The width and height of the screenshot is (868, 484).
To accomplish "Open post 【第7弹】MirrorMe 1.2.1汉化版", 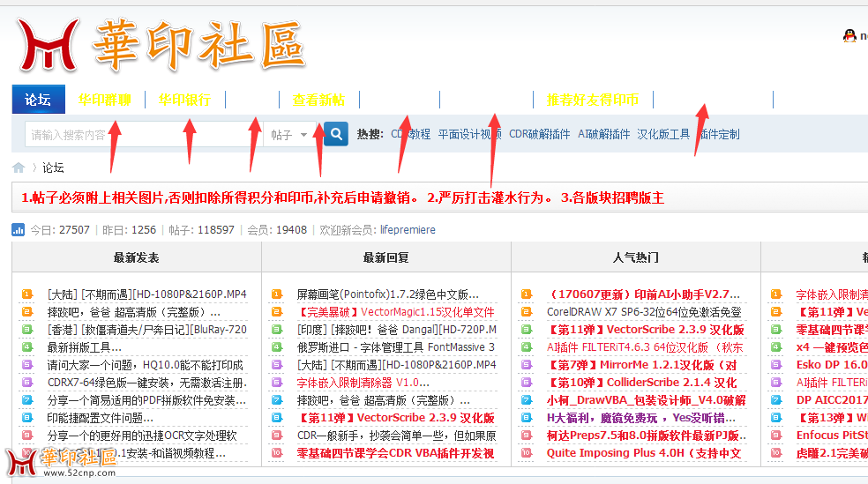I will (642, 365).
